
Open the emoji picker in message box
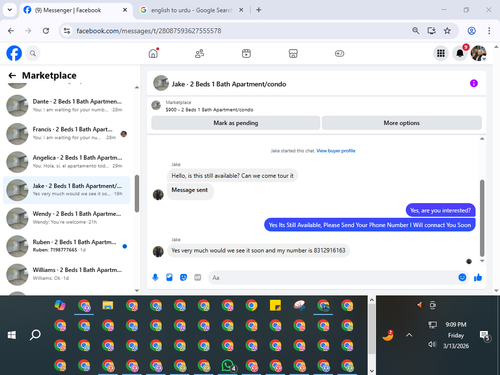pos(462,277)
